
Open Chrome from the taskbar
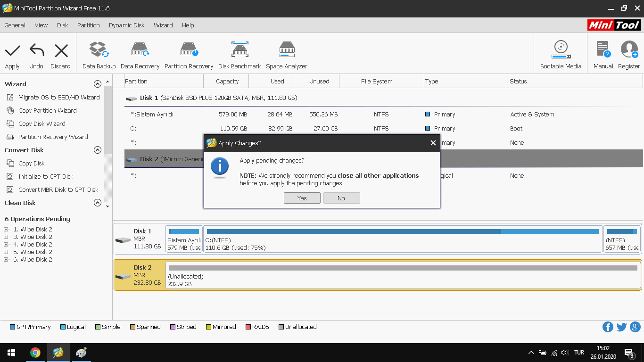(35, 353)
